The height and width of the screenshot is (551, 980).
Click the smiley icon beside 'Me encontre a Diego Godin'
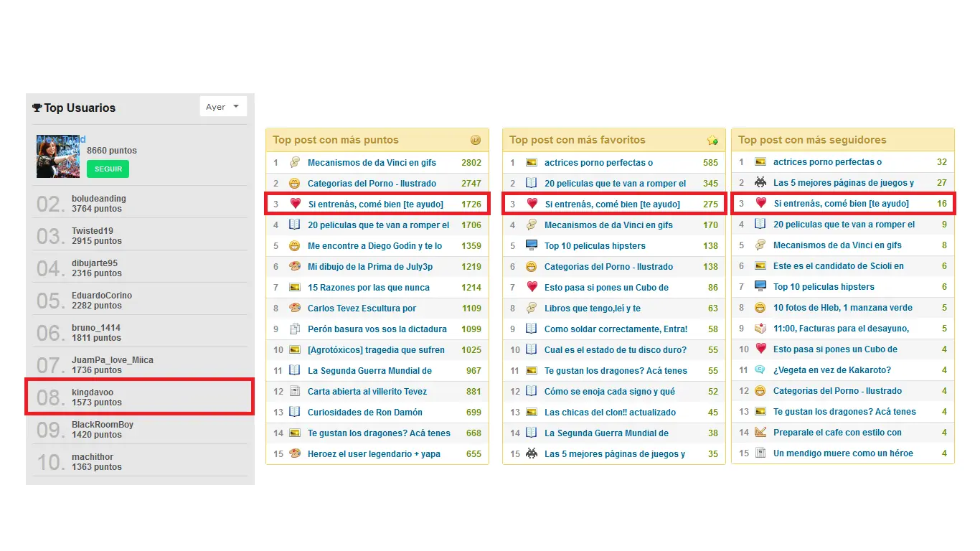coord(294,246)
